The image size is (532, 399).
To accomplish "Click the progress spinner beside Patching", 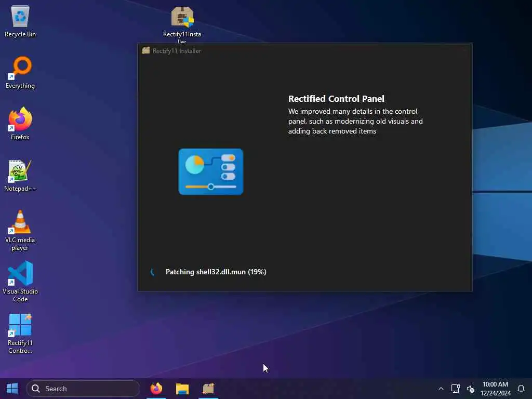I will pyautogui.click(x=152, y=272).
